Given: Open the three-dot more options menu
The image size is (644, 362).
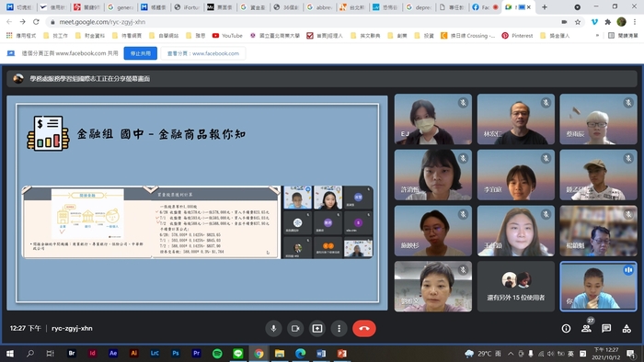Looking at the screenshot, I should click(339, 328).
